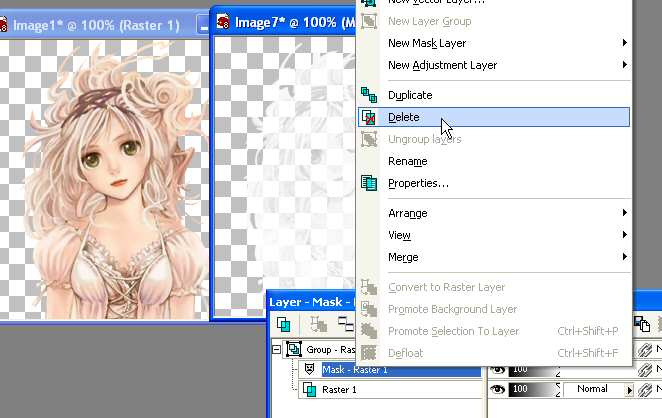Open the View submenu
Image resolution: width=662 pixels, height=418 pixels.
click(494, 235)
